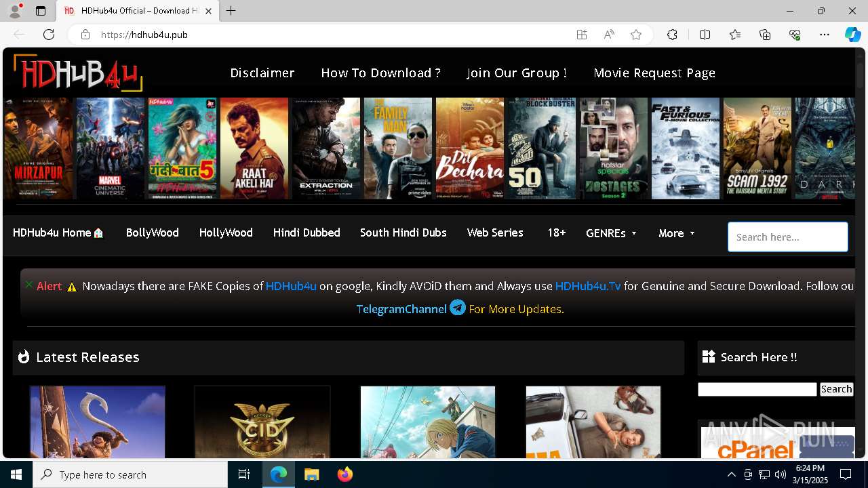Open Marvel Cinematic Universe poster
Screen dimensions: 868x488
(111, 148)
